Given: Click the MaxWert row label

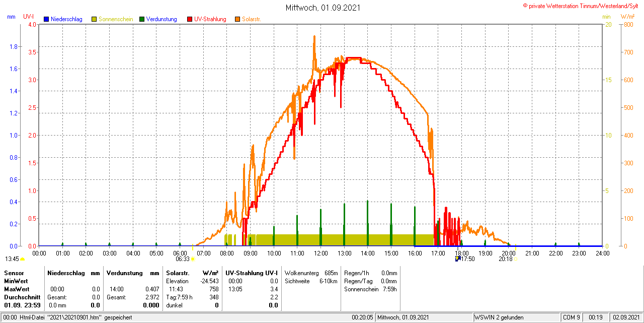Looking at the screenshot, I should [18, 289].
